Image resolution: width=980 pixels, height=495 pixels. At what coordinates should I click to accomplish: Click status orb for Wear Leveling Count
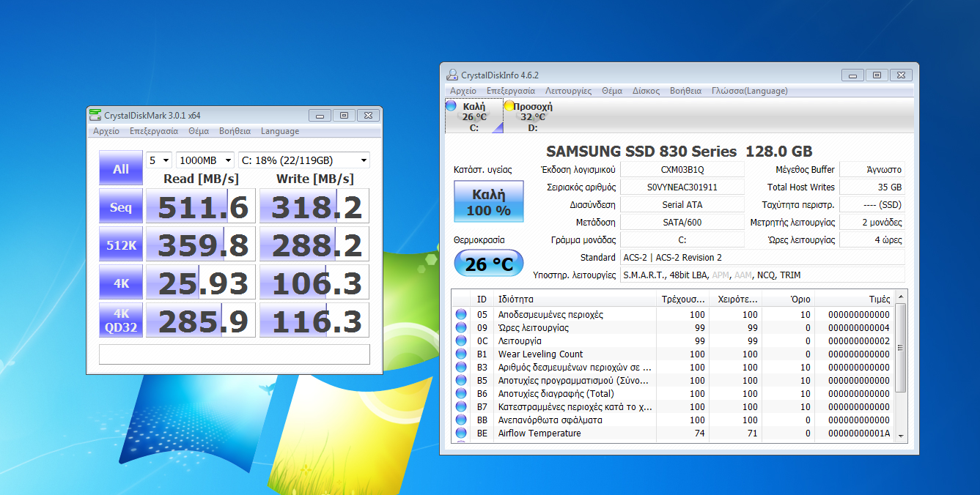(x=461, y=354)
